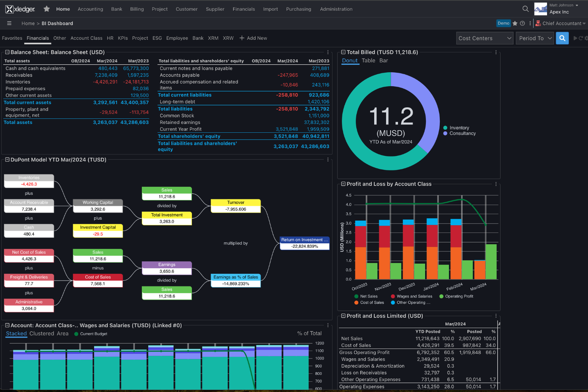Click the star icon to favorite this dashboard
This screenshot has width=588, height=392.
(x=514, y=23)
